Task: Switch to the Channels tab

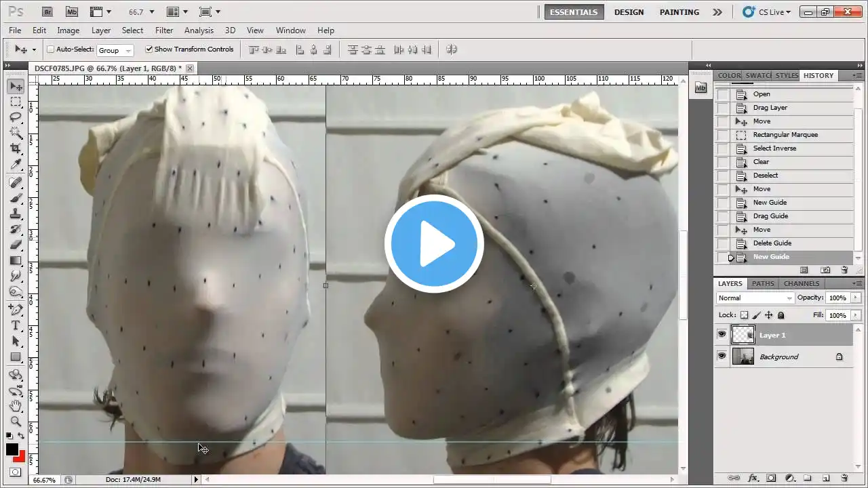Action: click(801, 283)
